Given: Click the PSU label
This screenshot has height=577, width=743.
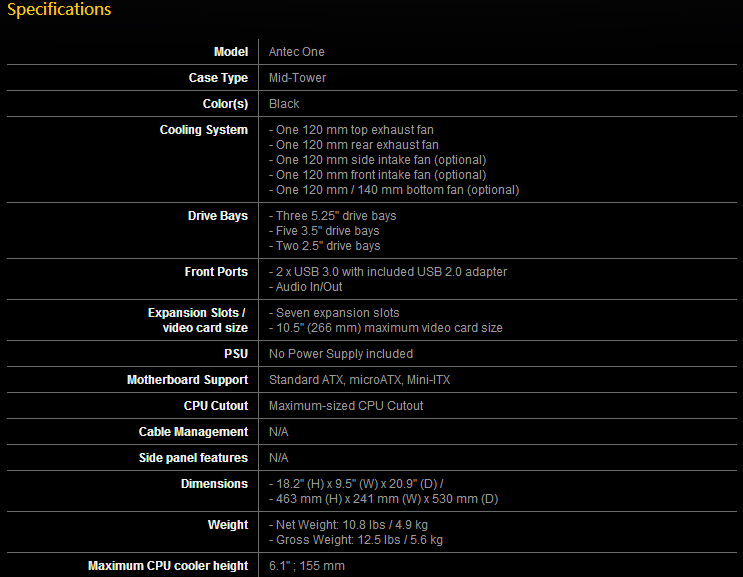Looking at the screenshot, I should click(236, 354).
